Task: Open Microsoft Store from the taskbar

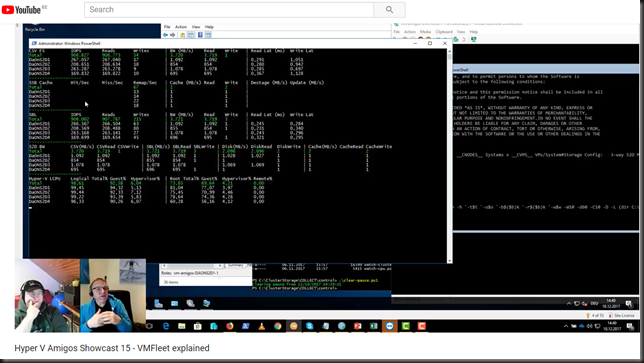Action: (x=198, y=326)
